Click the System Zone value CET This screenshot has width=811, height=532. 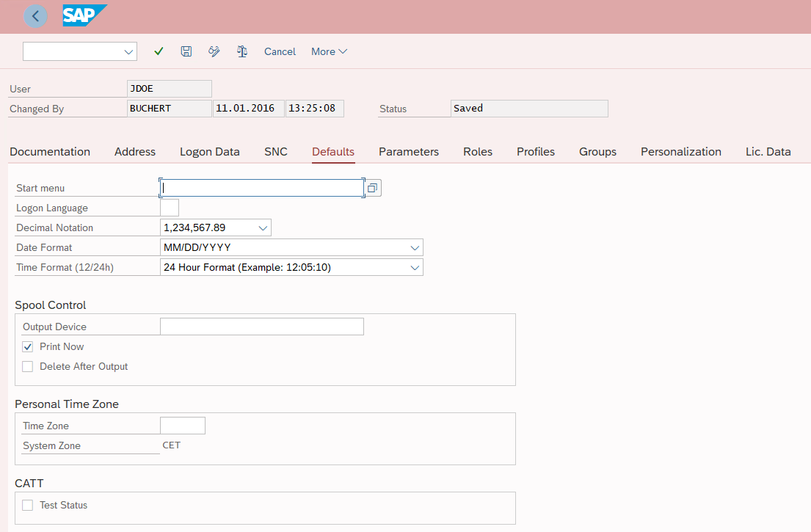172,445
